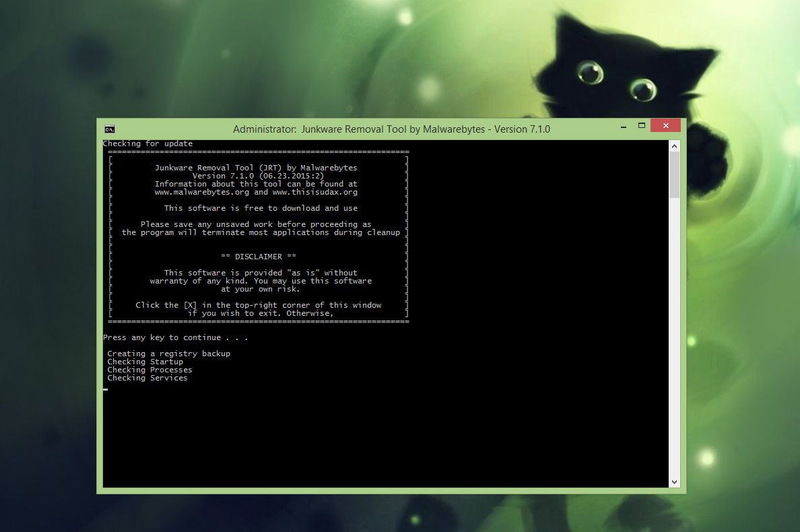Open the console system menu icon
This screenshot has height=532, width=800.
(x=109, y=129)
